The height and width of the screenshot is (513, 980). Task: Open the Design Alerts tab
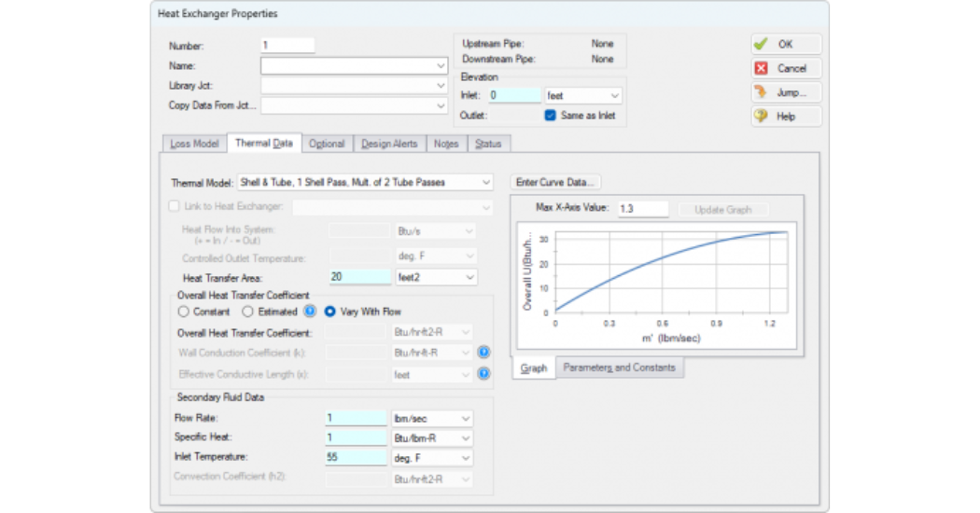pyautogui.click(x=389, y=144)
